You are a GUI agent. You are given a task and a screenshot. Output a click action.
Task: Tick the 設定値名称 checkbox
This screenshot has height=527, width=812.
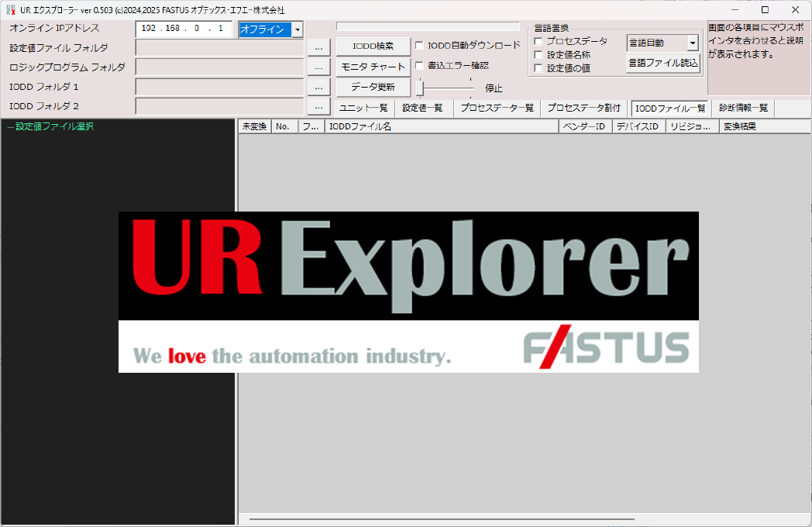pos(538,55)
